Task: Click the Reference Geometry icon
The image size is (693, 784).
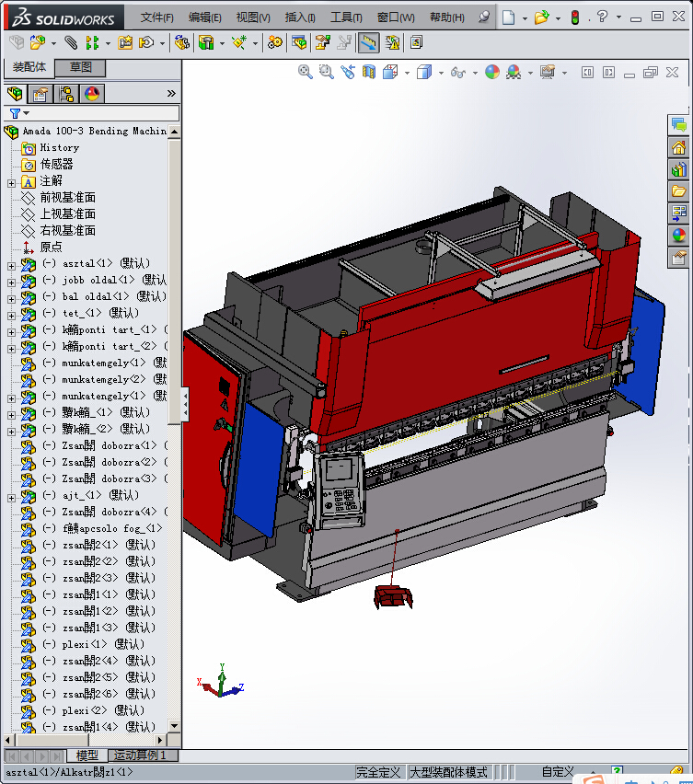Action: 239,42
